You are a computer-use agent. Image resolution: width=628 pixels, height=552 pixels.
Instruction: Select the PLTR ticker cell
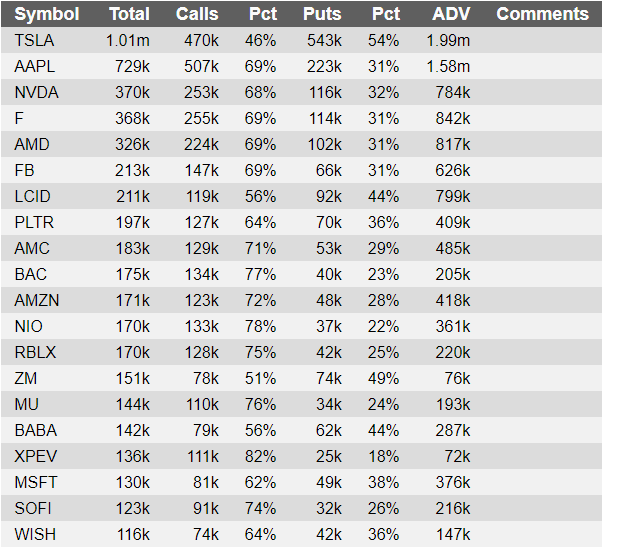tap(34, 223)
